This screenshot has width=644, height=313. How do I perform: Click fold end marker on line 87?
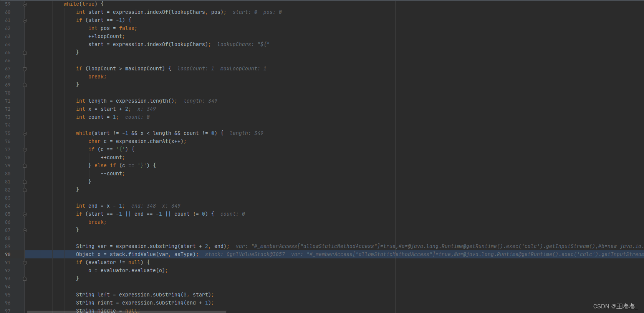(x=25, y=230)
